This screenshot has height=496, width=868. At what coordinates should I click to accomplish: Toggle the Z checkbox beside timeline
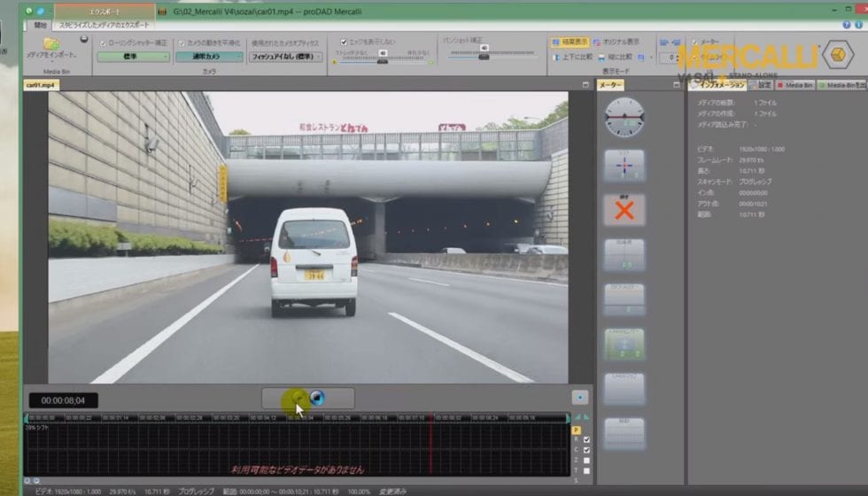pos(586,461)
